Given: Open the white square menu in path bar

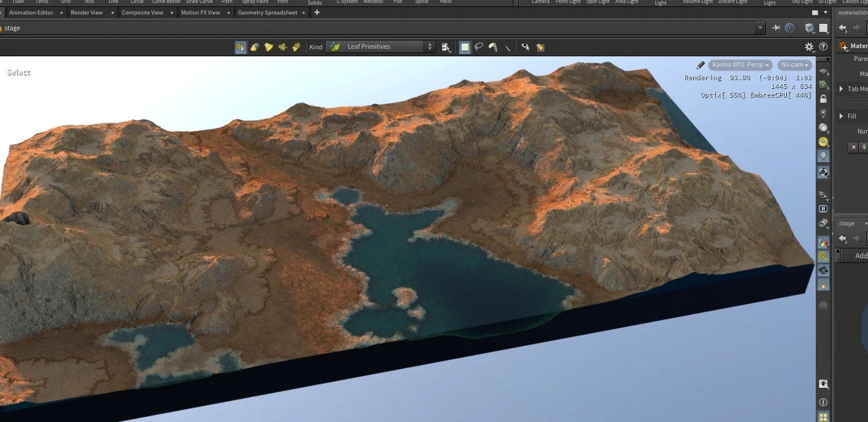Looking at the screenshot, I should [x=823, y=28].
